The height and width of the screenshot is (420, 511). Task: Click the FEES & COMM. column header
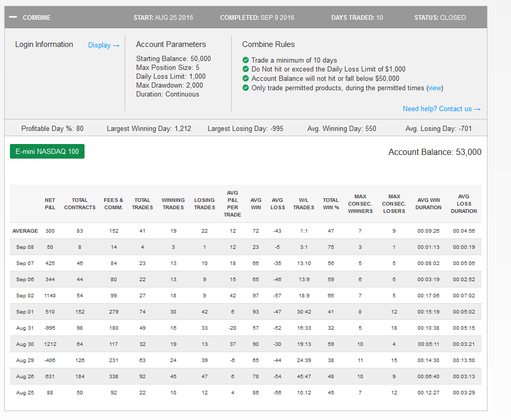coord(113,203)
